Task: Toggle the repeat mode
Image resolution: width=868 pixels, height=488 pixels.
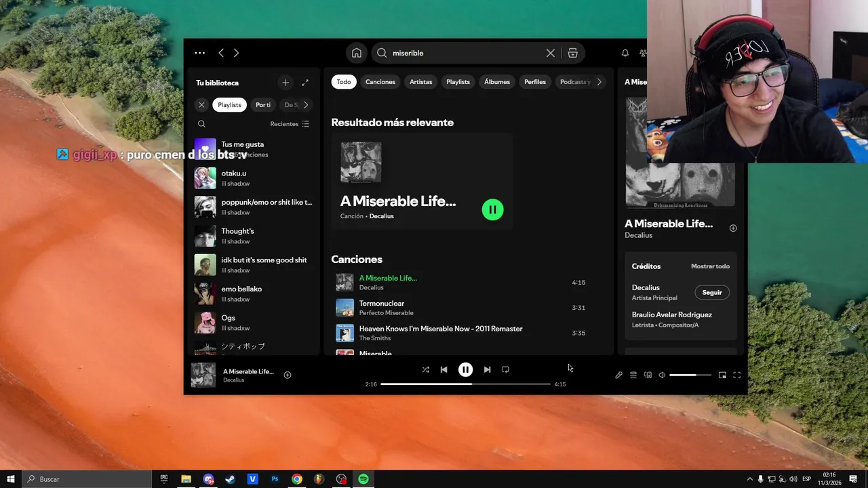Action: tap(505, 369)
